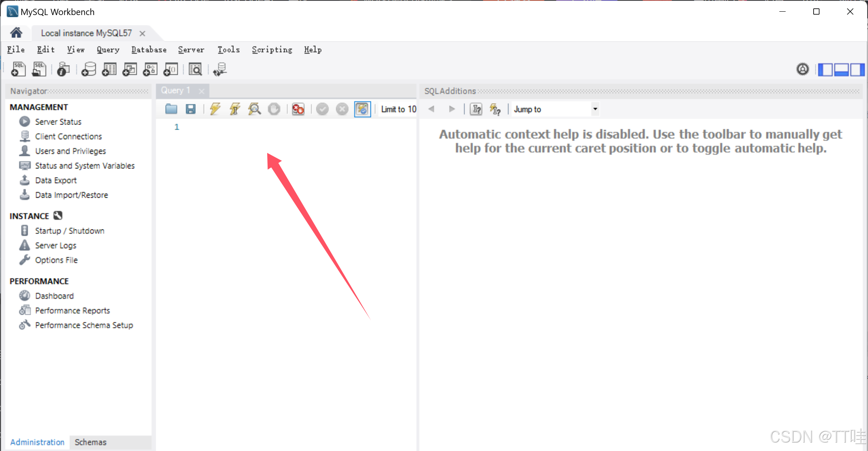Switch to the Administration navigator tab
This screenshot has width=868, height=451.
coord(37,442)
